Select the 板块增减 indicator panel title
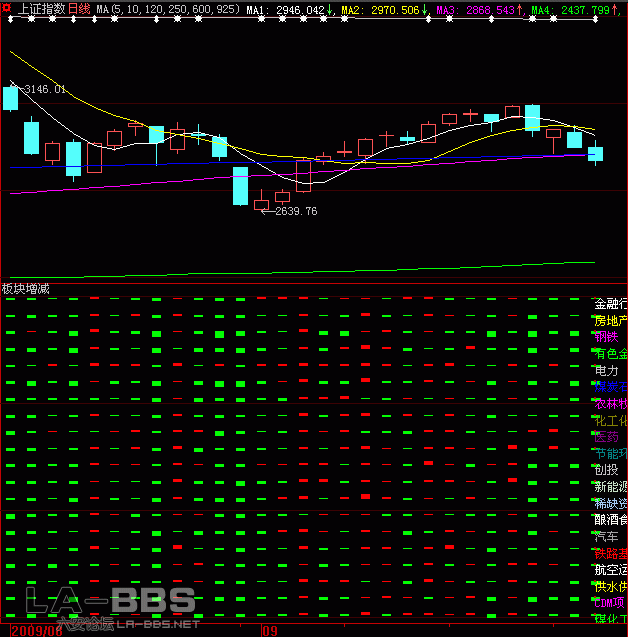This screenshot has width=628, height=637. click(25, 288)
